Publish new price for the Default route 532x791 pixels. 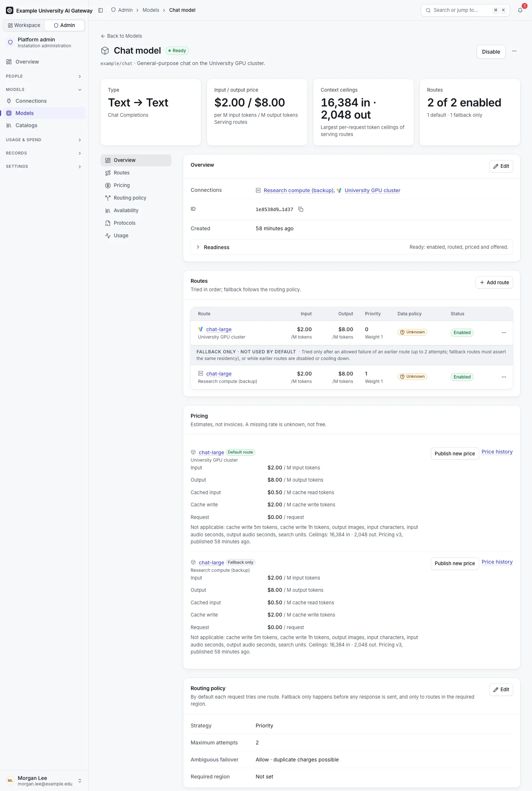pyautogui.click(x=455, y=454)
